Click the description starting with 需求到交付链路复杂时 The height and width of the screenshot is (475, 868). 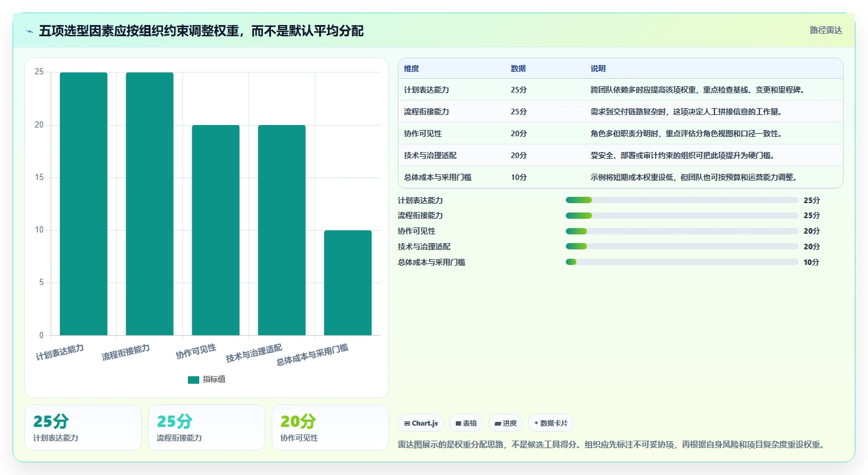686,112
